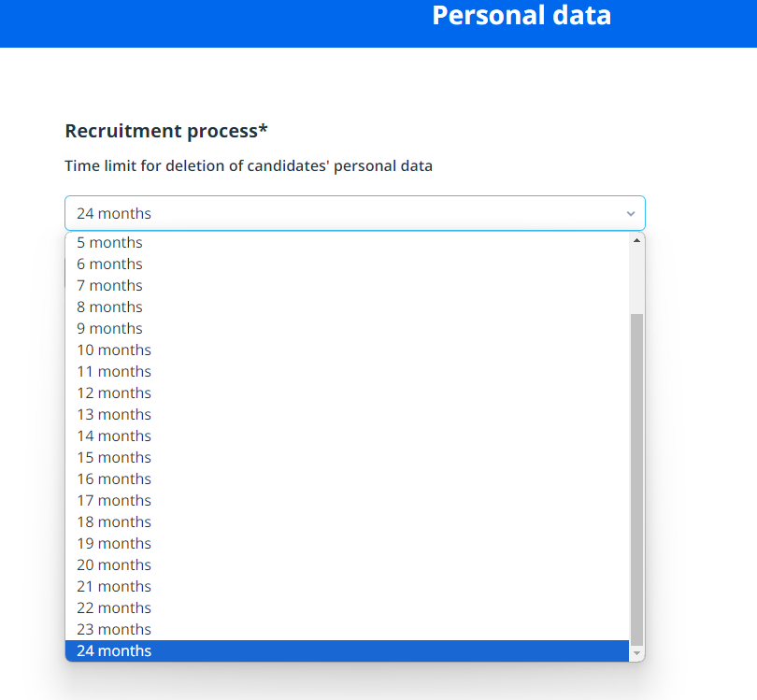Viewport: 757px width, 700px height.
Task: Click the scrollbar up arrow
Action: click(x=637, y=240)
